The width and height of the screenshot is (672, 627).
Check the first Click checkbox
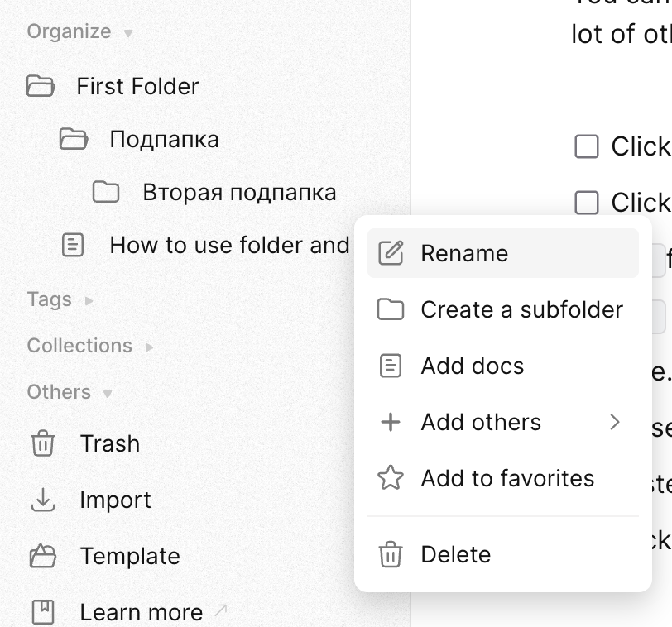(586, 146)
